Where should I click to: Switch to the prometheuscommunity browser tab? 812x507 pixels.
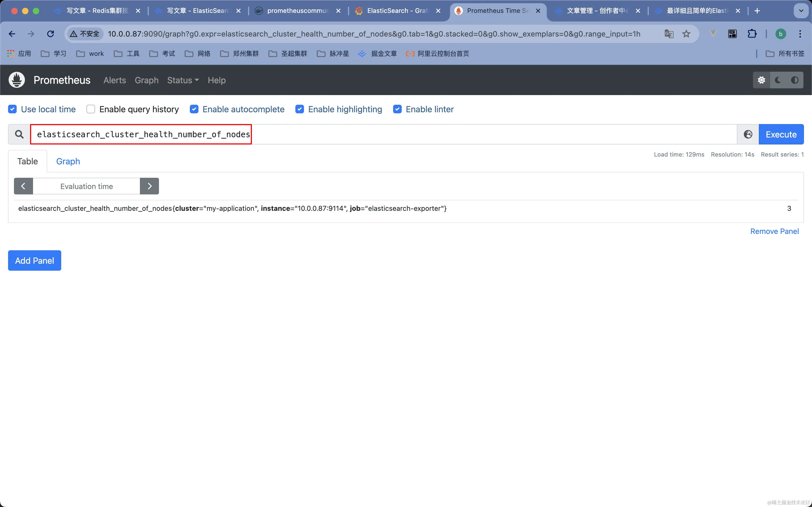[298, 11]
